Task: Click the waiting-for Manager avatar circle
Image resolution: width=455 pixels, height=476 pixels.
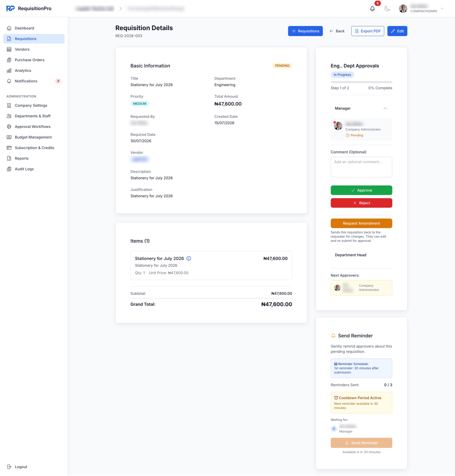Action: pyautogui.click(x=334, y=429)
